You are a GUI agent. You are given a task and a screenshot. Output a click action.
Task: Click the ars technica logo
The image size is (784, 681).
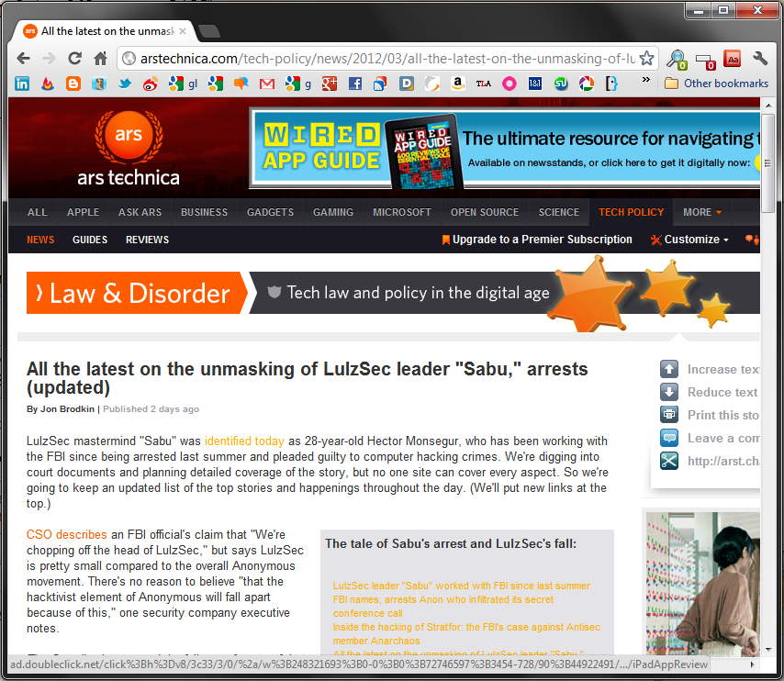tap(129, 149)
